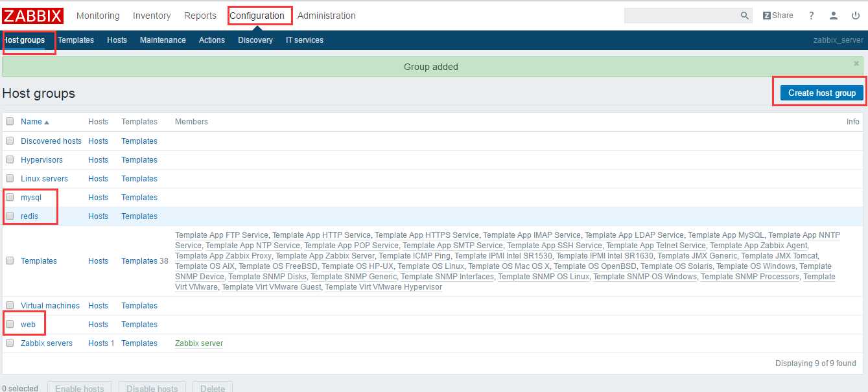The width and height of the screenshot is (868, 392).
Task: Open the Administration menu
Action: tap(327, 16)
